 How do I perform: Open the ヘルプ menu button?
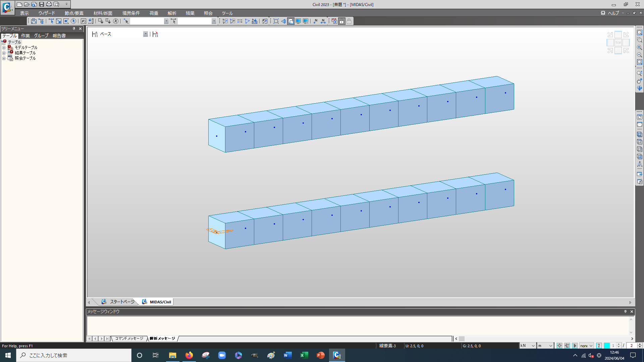[613, 13]
